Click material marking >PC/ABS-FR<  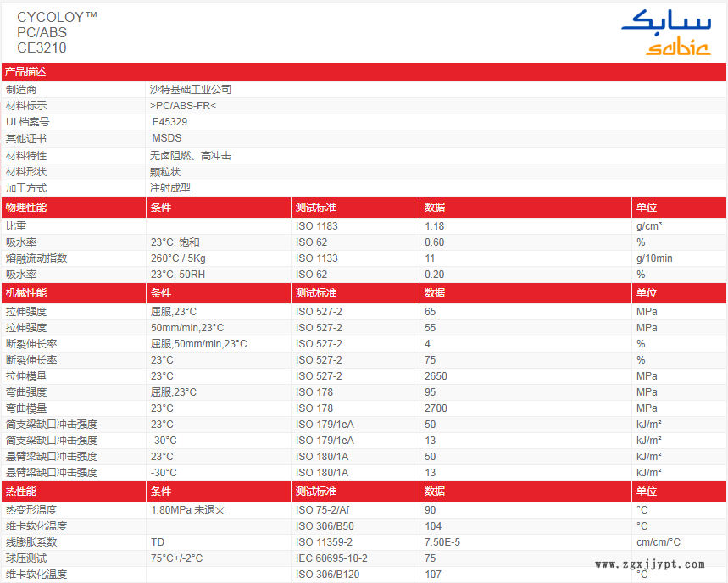coord(183,106)
